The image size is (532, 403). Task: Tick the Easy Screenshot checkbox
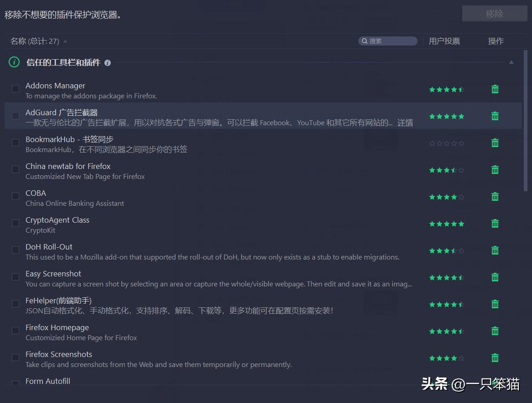point(15,277)
